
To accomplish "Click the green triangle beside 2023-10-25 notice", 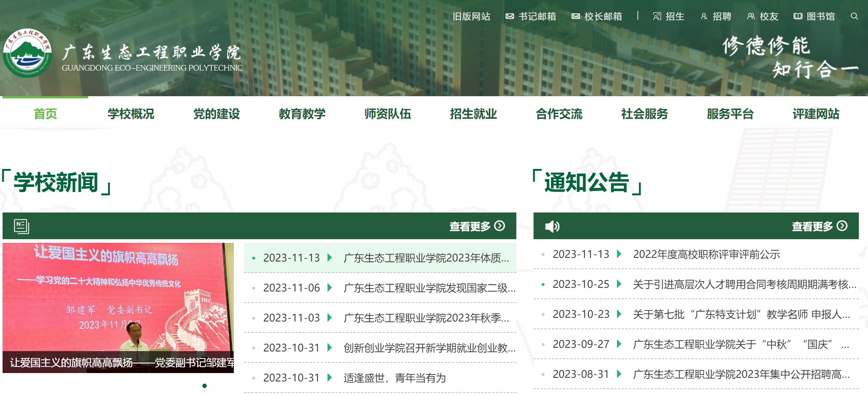I will point(619,284).
